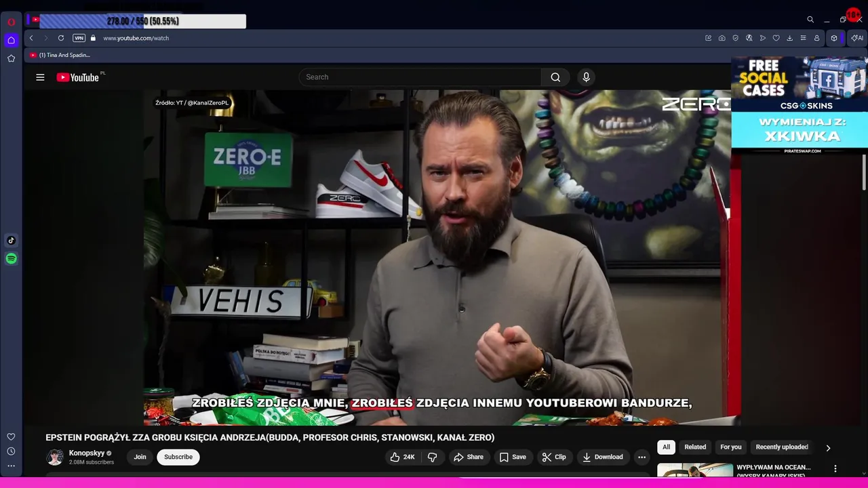Click the tab search magnifier in title bar
The image size is (868, 488).
tap(810, 20)
